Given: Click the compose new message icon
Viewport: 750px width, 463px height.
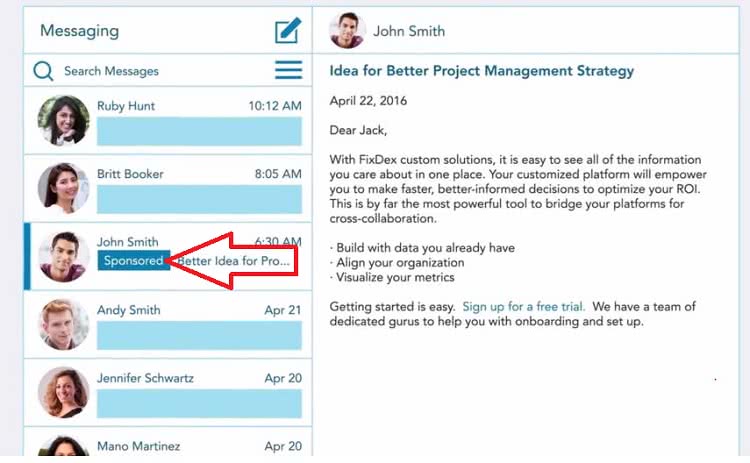Looking at the screenshot, I should point(288,31).
